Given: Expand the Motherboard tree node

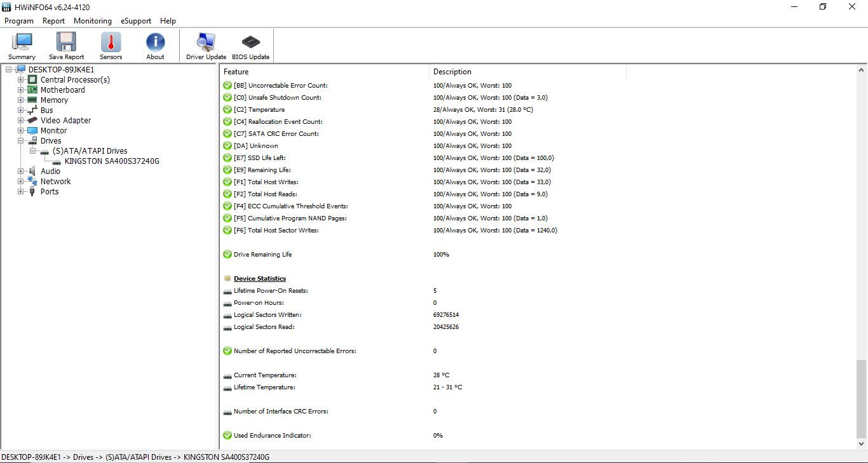Looking at the screenshot, I should [x=21, y=90].
